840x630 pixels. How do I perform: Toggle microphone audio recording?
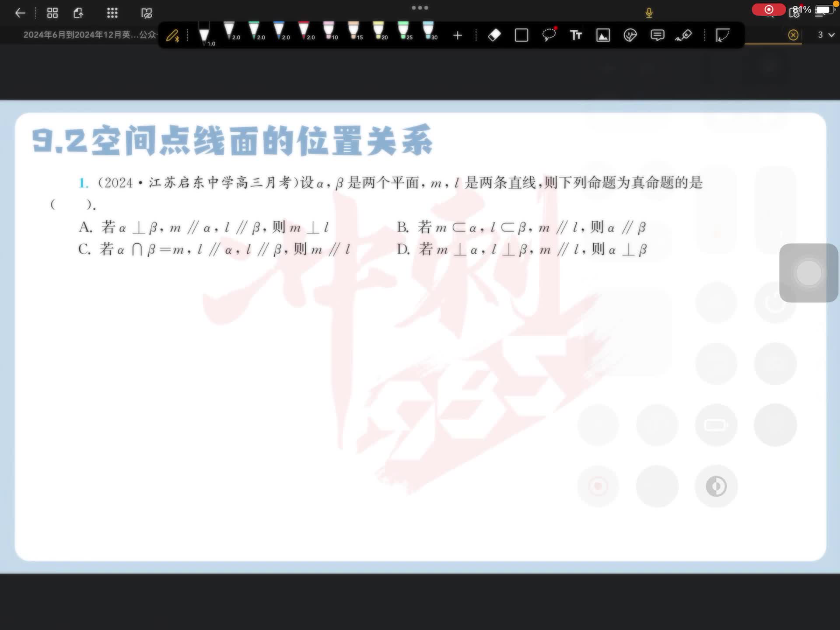(649, 13)
